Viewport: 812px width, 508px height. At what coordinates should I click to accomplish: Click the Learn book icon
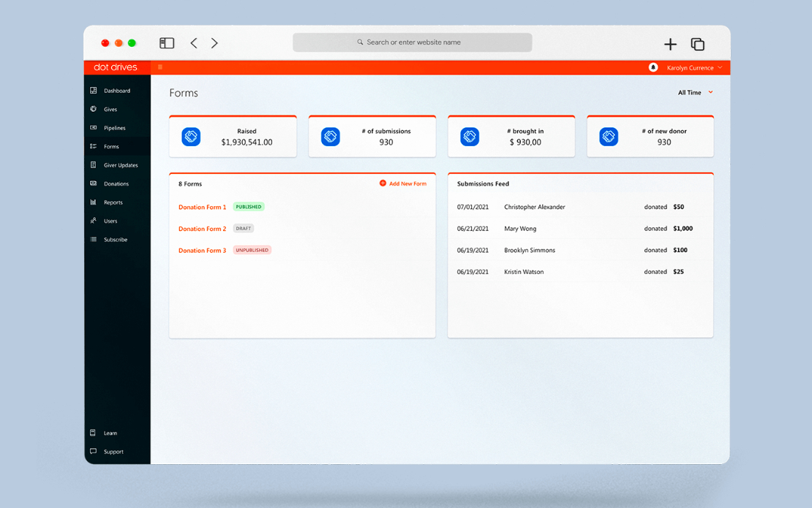tap(93, 433)
